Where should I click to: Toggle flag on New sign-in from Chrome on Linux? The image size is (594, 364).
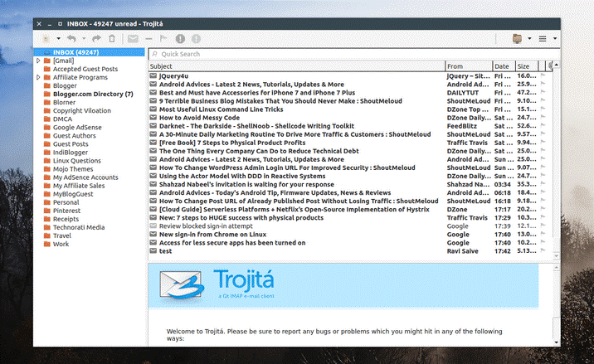(543, 234)
